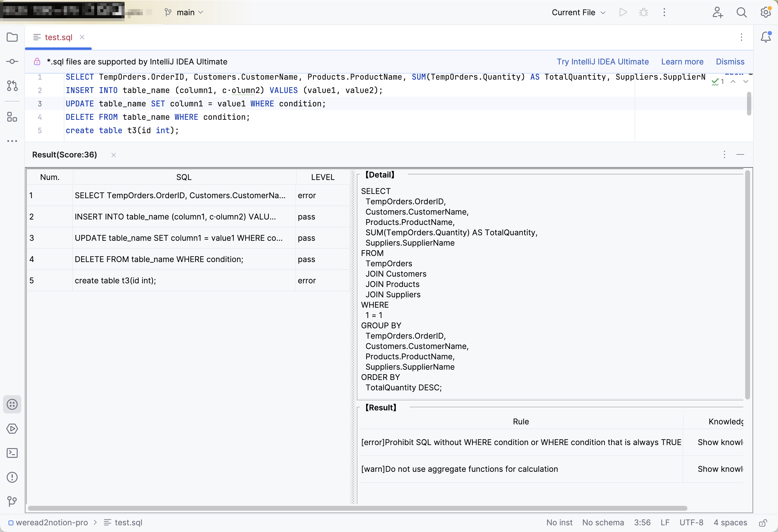The height and width of the screenshot is (532, 778).
Task: Click the editor vertical scrollbar
Action: (x=749, y=104)
